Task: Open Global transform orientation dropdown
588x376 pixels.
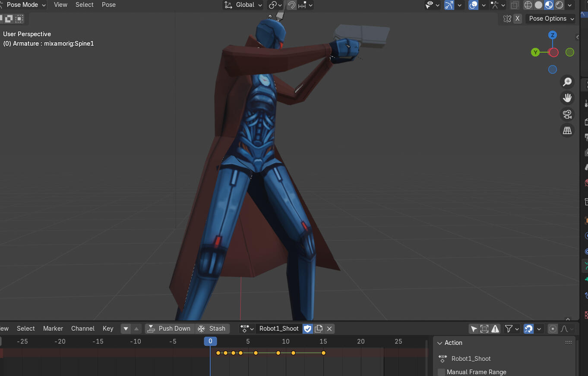Action: tap(244, 5)
